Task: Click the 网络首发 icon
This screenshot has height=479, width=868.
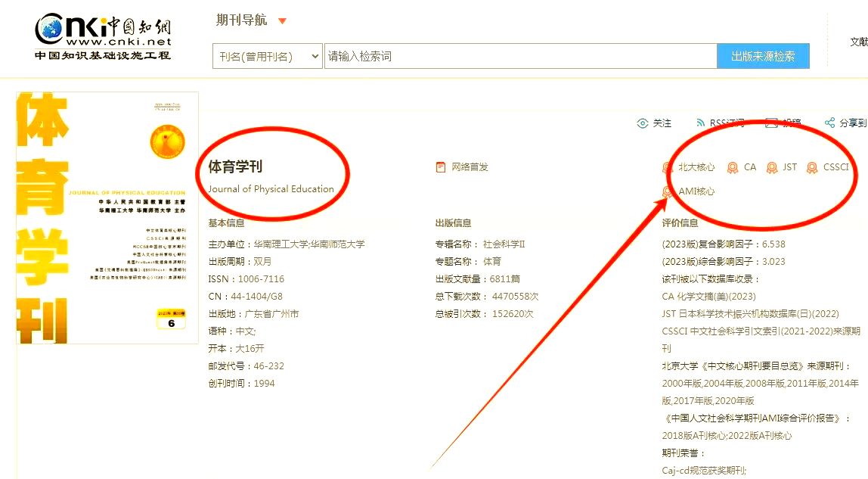Action: 441,167
